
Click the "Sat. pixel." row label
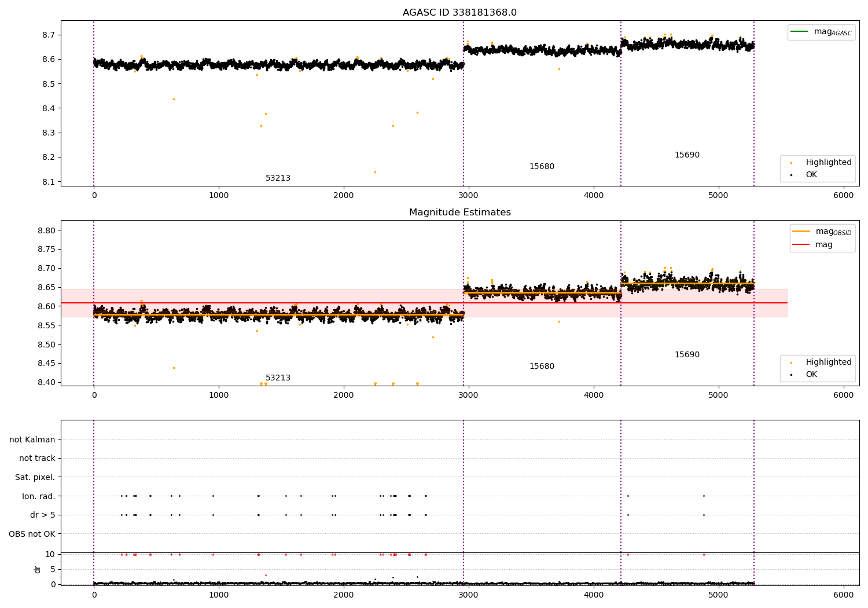pos(35,477)
